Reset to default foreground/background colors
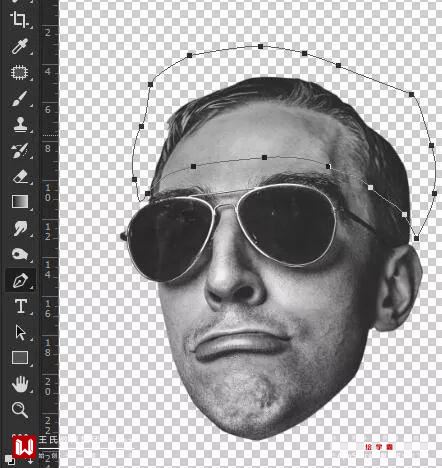Image resolution: width=442 pixels, height=468 pixels. [10, 461]
